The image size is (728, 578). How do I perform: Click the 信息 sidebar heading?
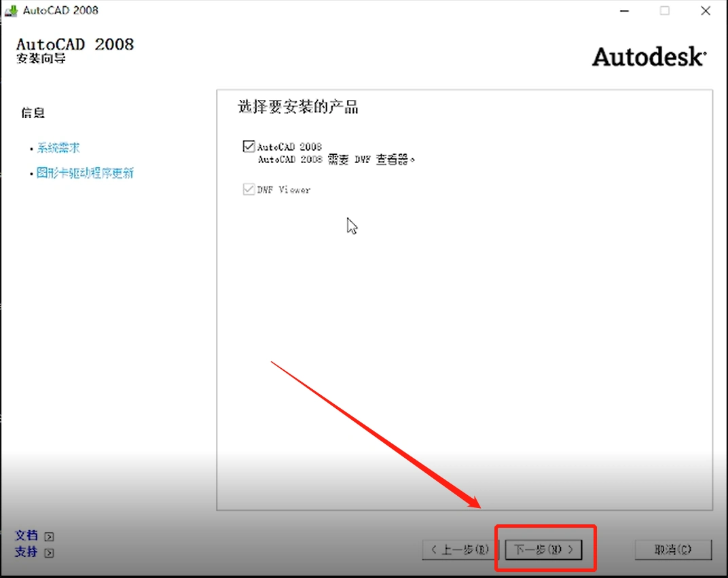coord(33,113)
